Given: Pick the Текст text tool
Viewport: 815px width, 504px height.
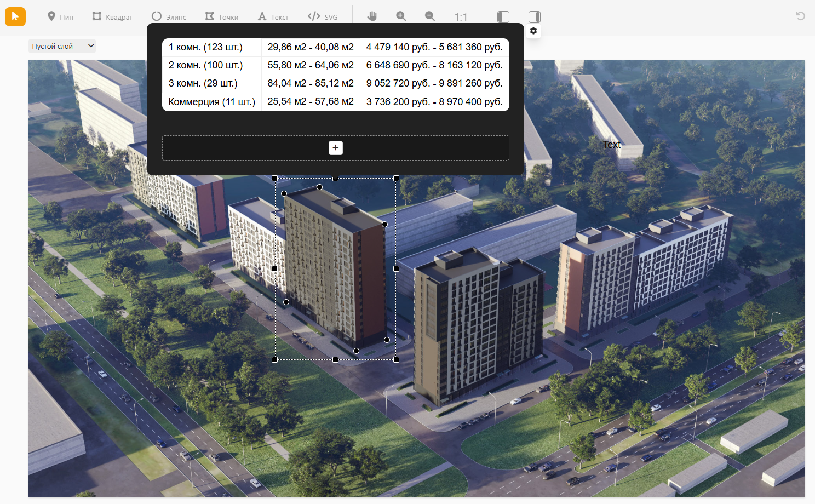Looking at the screenshot, I should pos(273,16).
